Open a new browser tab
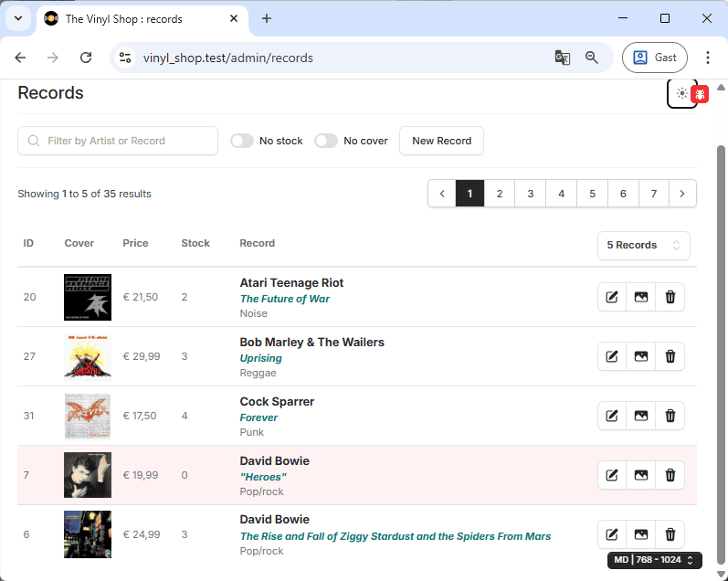 (x=267, y=18)
